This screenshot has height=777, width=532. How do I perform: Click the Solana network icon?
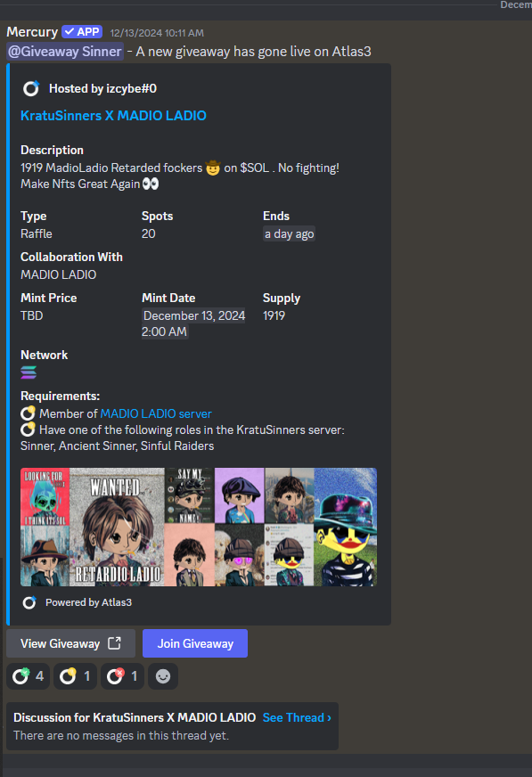point(29,372)
